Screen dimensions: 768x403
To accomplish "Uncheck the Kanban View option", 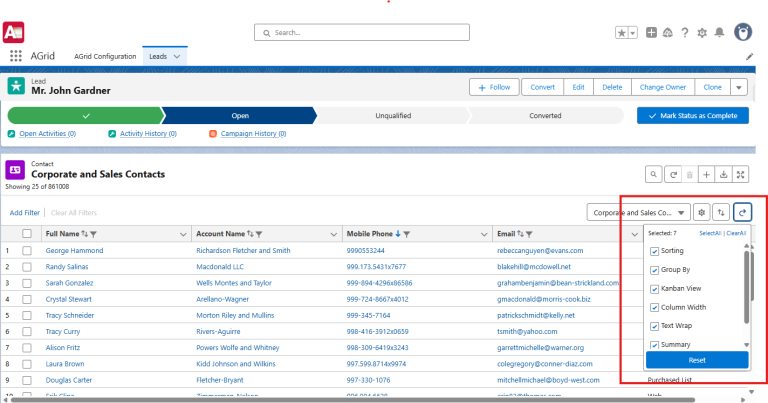I will pyautogui.click(x=654, y=289).
